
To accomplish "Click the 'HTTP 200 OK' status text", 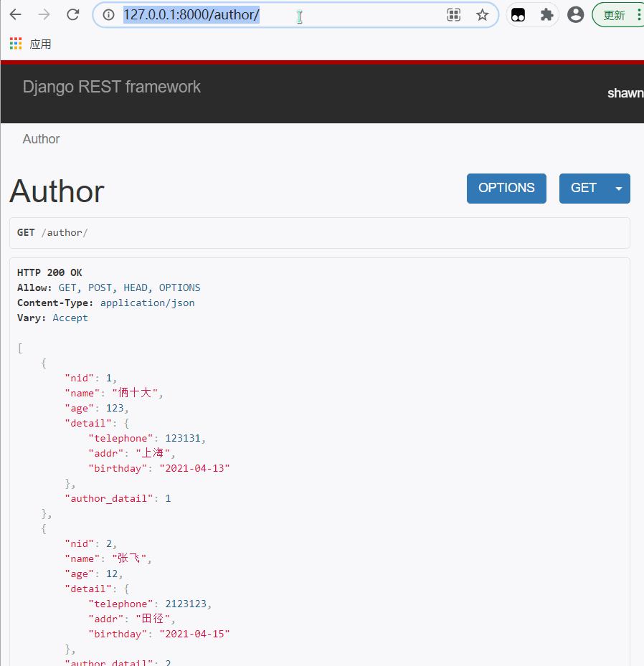I will click(49, 272).
